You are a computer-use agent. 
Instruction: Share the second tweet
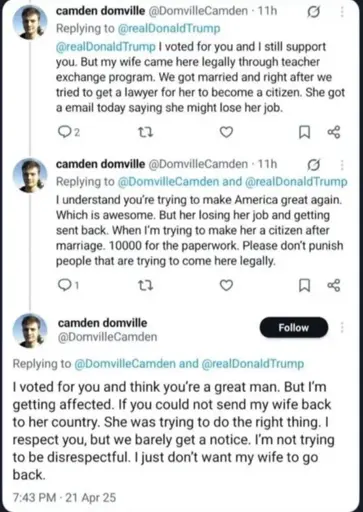[x=334, y=285]
